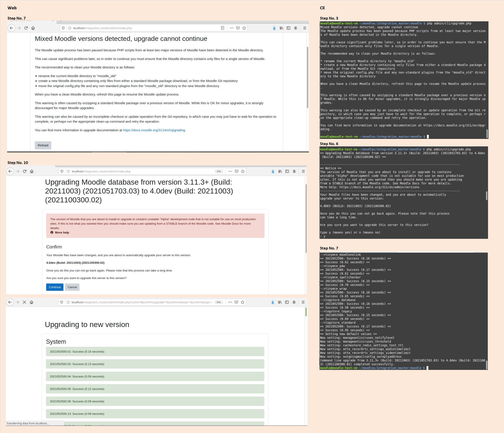Open library icon in Mixed Moodle versions browser
Image resolution: width=504 pixels, height=433 pixels.
(281, 28)
